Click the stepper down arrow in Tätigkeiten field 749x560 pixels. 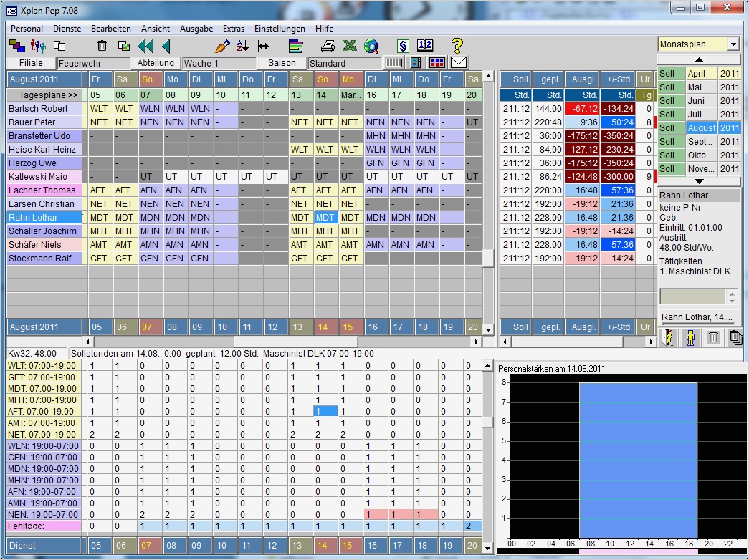tap(733, 301)
